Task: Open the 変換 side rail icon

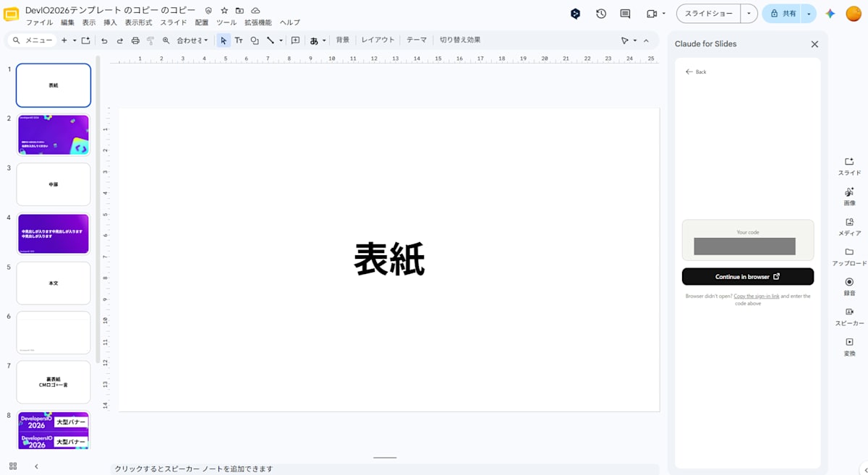Action: click(x=849, y=347)
